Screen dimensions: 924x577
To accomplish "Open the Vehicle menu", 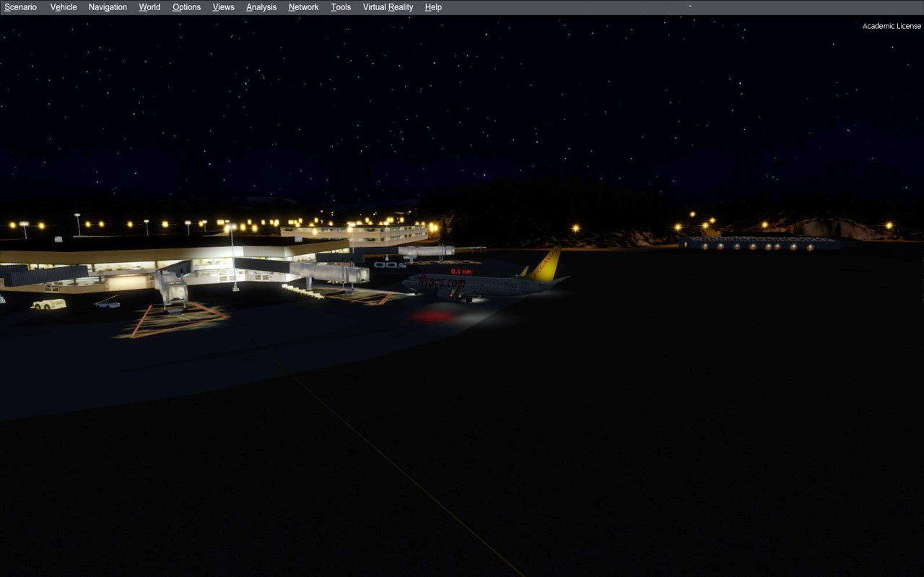I will (64, 7).
